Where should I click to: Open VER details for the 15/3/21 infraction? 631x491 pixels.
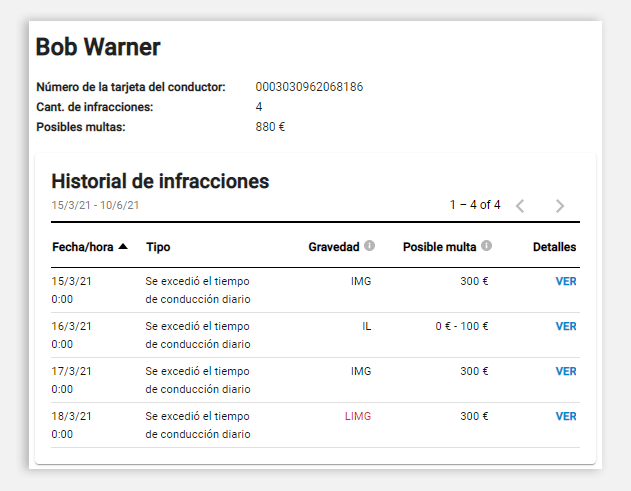click(566, 281)
